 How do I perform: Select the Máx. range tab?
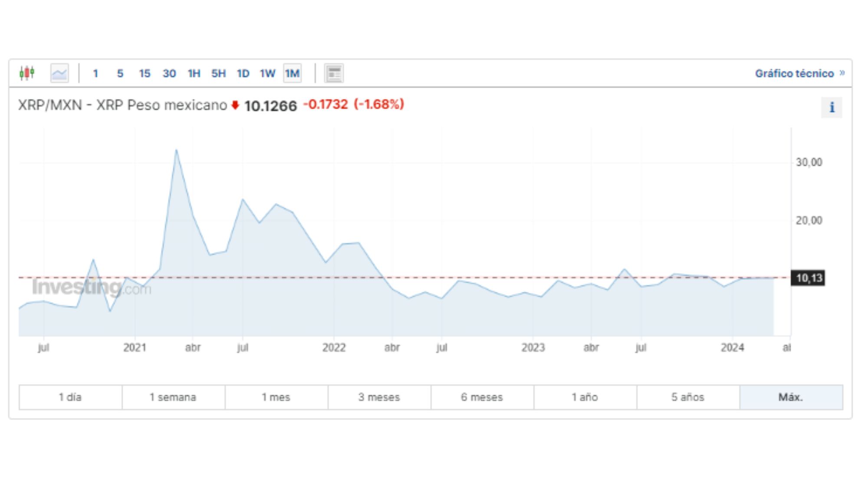791,397
